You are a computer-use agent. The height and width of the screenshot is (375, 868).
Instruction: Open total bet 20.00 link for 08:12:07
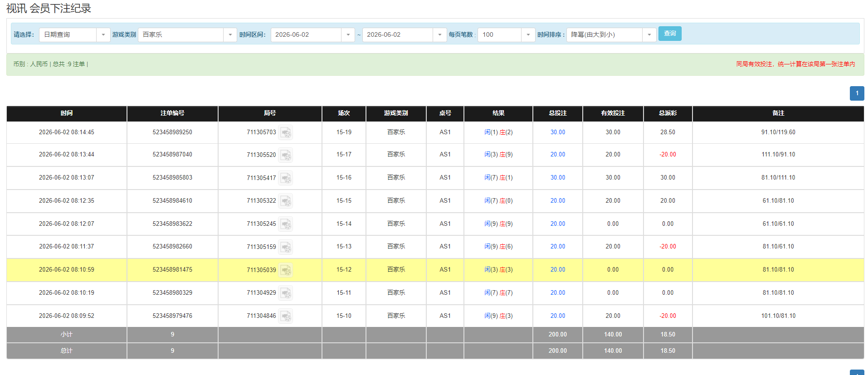(x=557, y=224)
